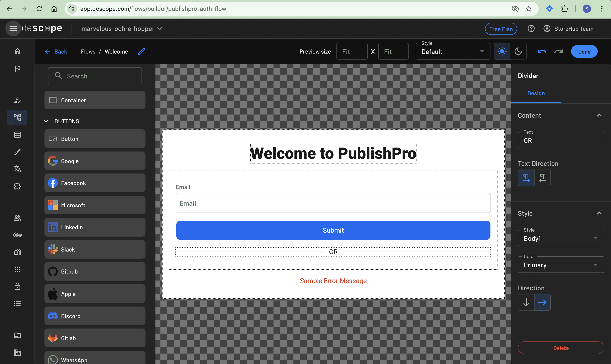Select the Design tab
The height and width of the screenshot is (364, 611).
[536, 93]
